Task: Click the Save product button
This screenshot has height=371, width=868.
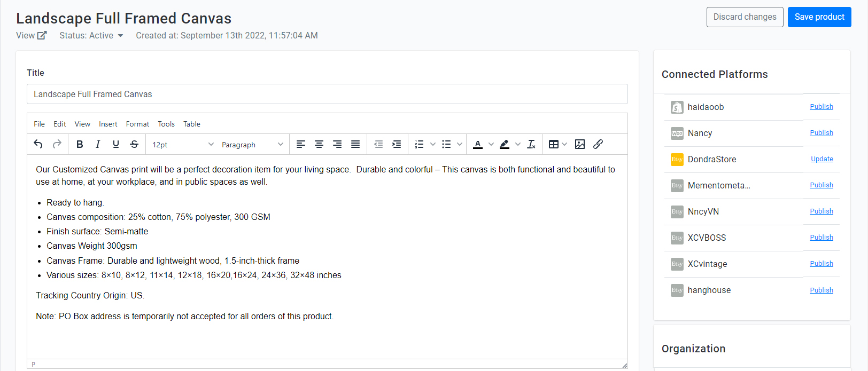Action: pyautogui.click(x=819, y=17)
